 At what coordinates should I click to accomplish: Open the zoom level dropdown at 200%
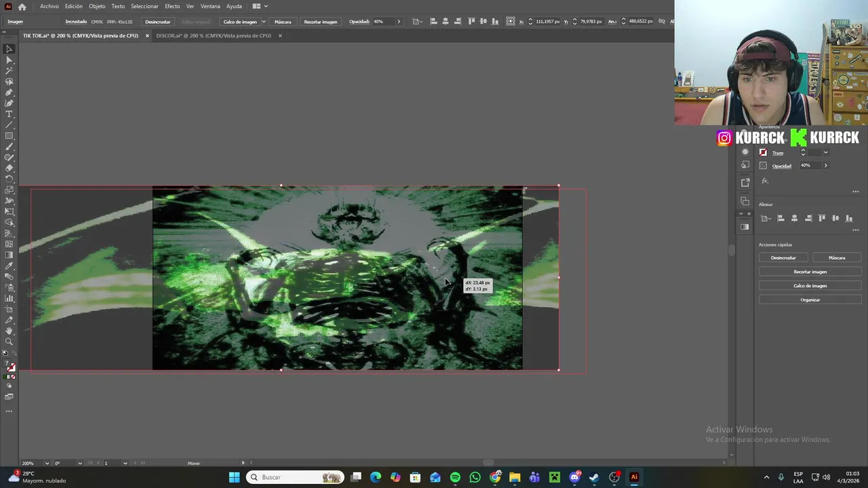click(47, 463)
